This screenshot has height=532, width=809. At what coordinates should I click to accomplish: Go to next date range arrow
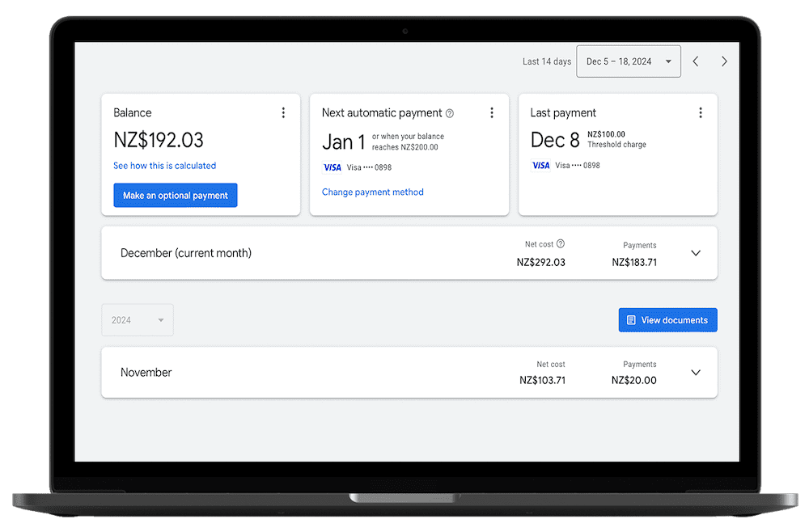(724, 61)
